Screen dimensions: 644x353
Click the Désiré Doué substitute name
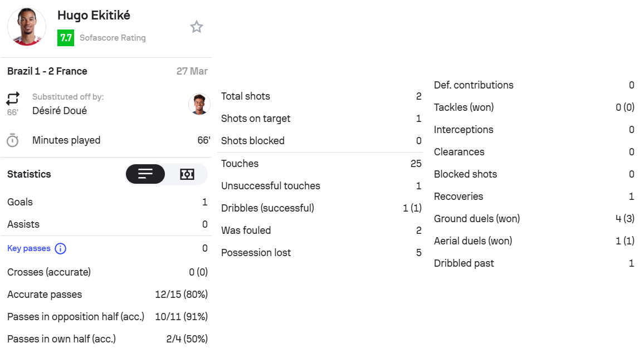pos(60,110)
